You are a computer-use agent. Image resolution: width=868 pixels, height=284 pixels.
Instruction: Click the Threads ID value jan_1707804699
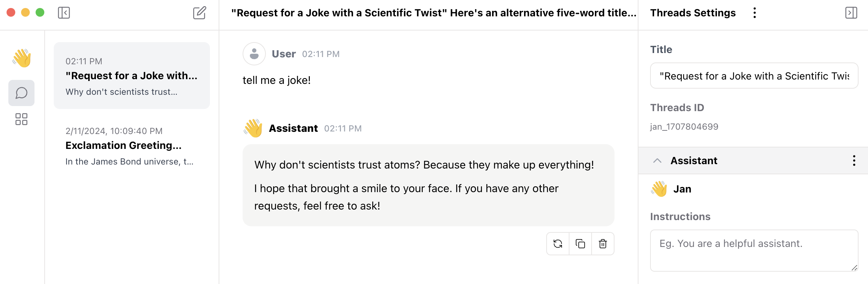coord(684,127)
